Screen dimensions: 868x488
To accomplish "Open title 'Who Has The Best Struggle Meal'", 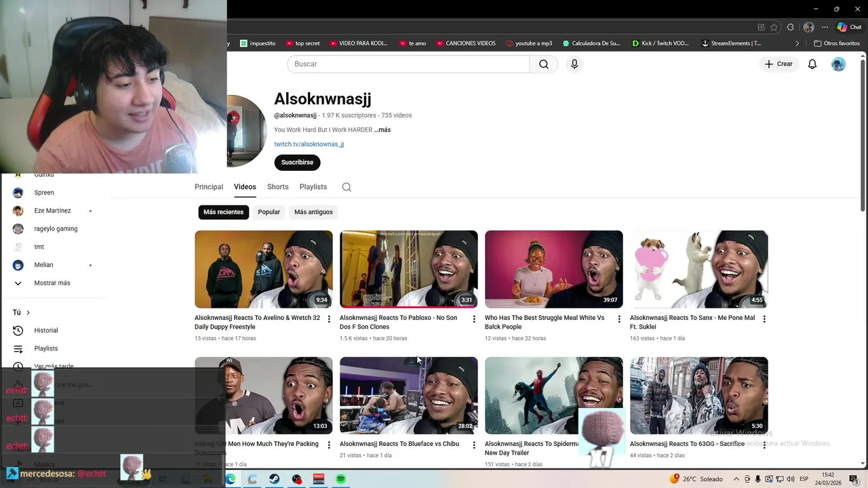I will tap(545, 322).
